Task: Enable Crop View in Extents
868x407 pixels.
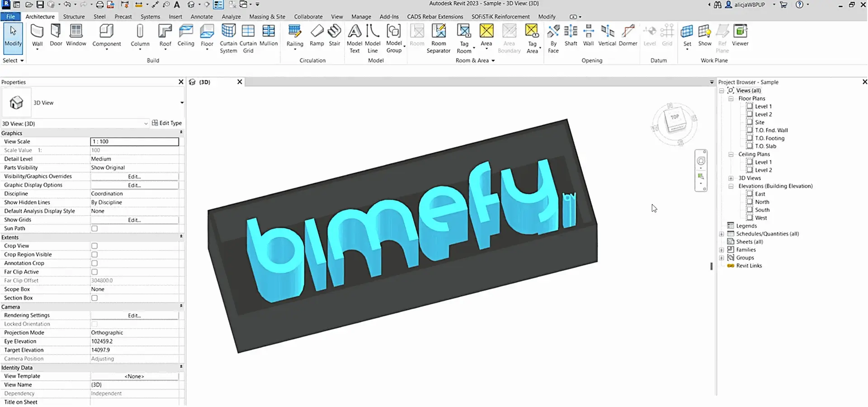Action: 94,246
